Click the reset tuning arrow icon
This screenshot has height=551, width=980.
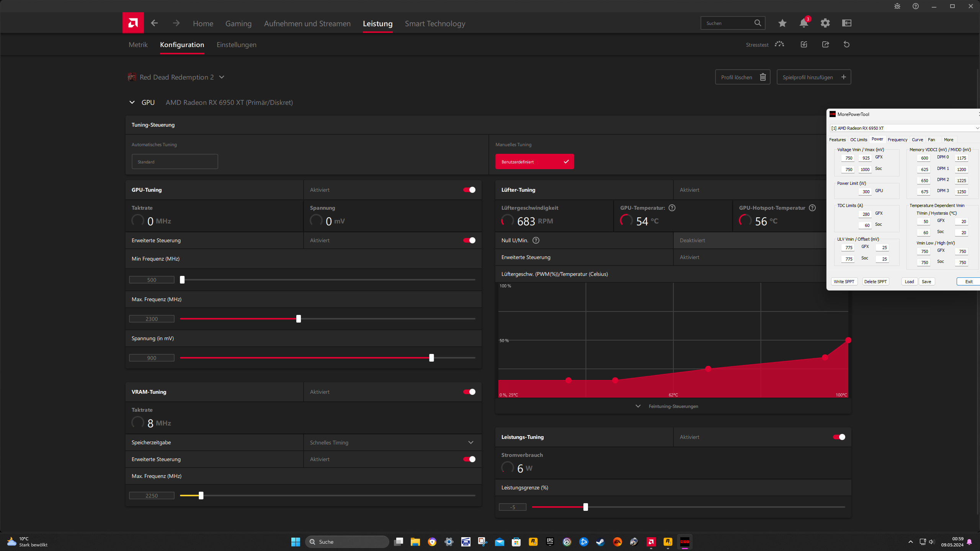(x=846, y=44)
